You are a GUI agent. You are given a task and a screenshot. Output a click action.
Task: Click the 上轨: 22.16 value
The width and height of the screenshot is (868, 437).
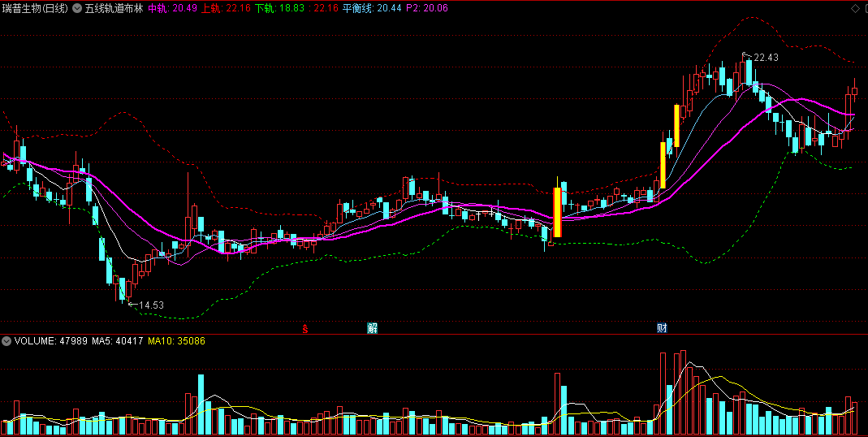pyautogui.click(x=226, y=8)
